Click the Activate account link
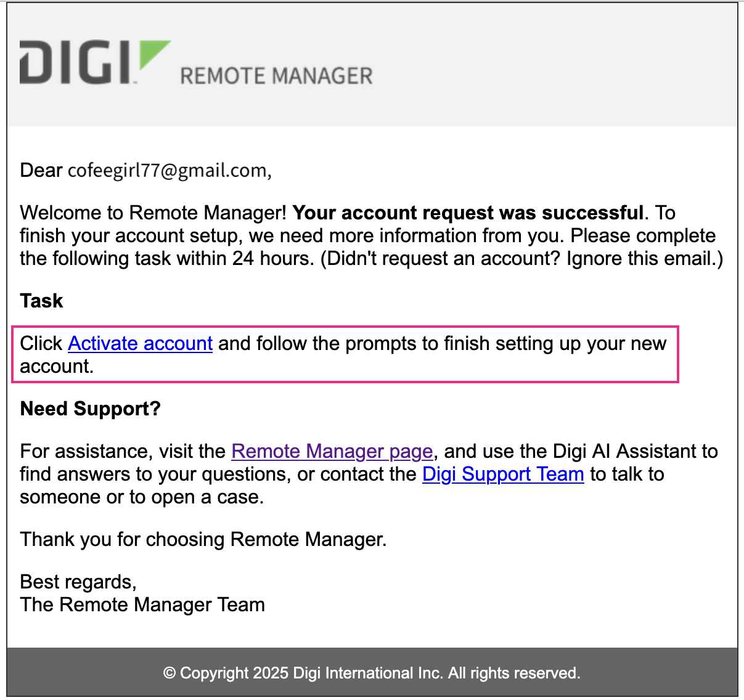744x700 pixels. point(140,343)
